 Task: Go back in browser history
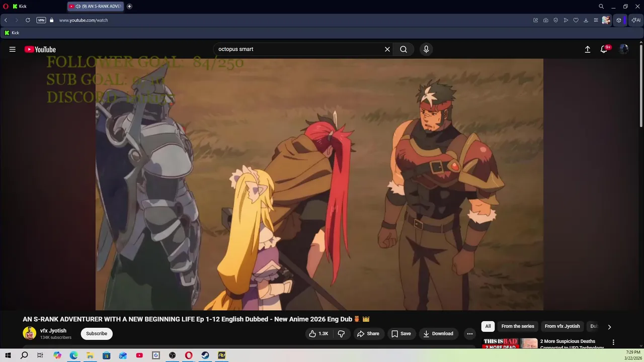6,20
